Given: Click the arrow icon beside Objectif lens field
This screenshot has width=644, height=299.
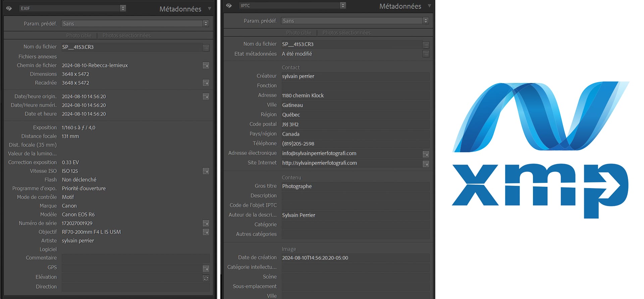Looking at the screenshot, I should click(206, 232).
